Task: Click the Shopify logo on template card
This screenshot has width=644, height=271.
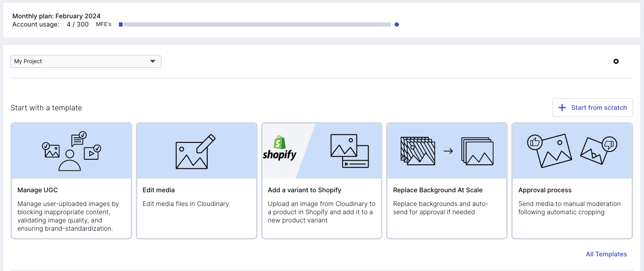Action: coord(279,149)
